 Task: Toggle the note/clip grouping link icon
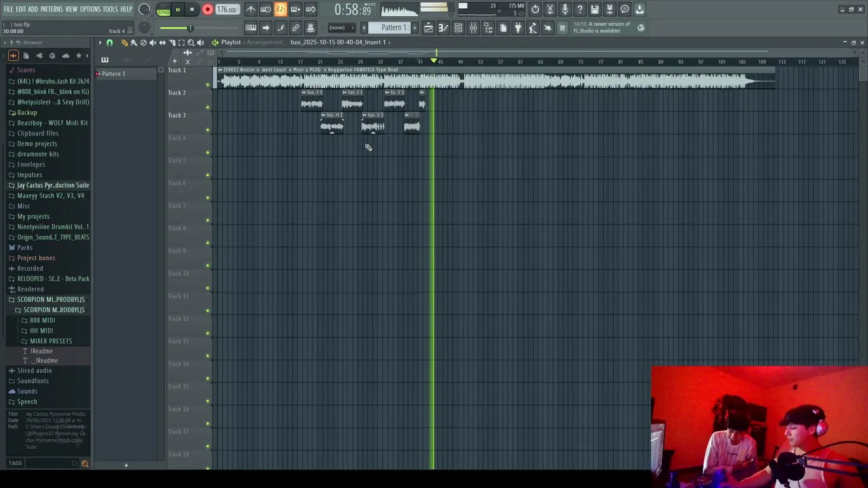(296, 28)
